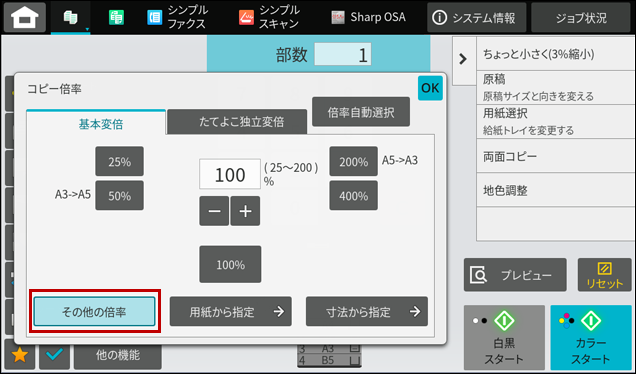Open 用紙選択 paper tray option

click(556, 121)
